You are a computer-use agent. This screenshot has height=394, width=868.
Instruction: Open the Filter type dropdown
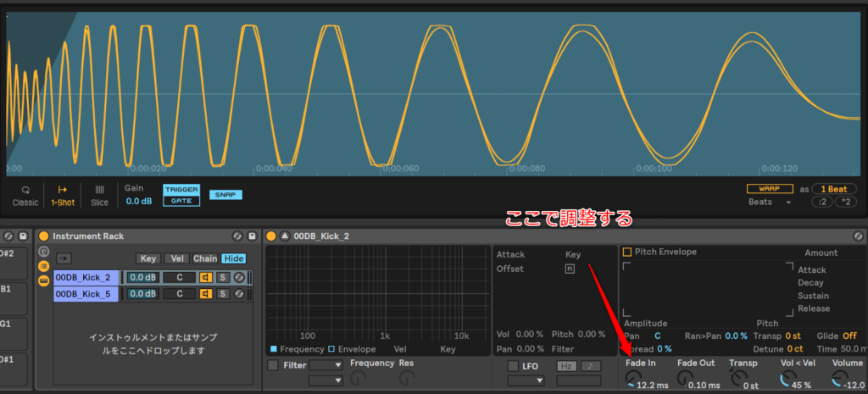[x=327, y=365]
